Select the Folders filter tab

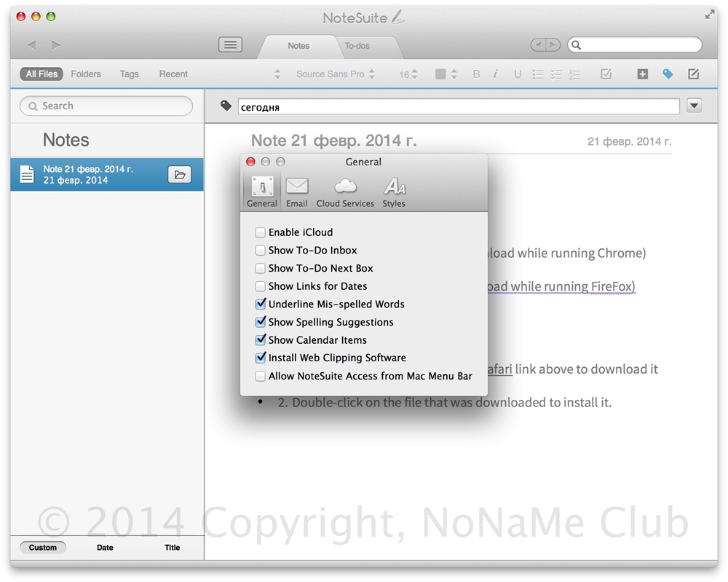tap(86, 74)
